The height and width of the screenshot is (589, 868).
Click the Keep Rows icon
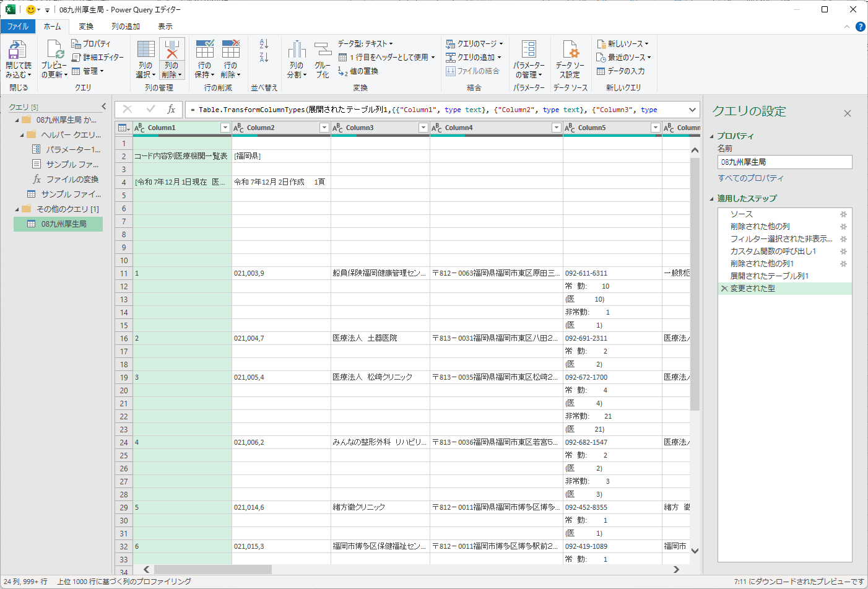[x=204, y=51]
